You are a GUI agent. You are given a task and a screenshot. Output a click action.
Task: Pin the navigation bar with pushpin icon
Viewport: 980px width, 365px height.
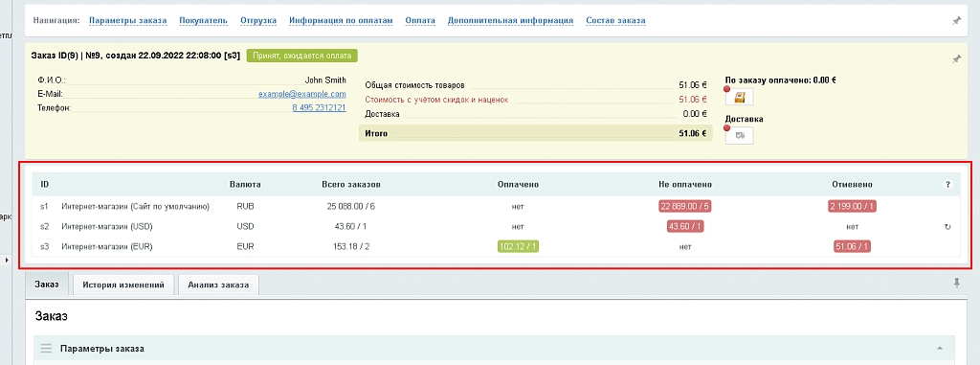956,21
